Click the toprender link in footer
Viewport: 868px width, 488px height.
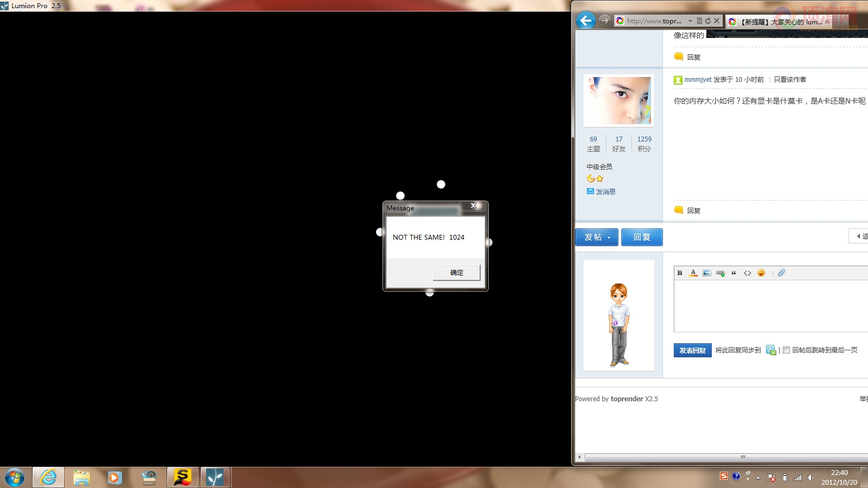(x=627, y=399)
